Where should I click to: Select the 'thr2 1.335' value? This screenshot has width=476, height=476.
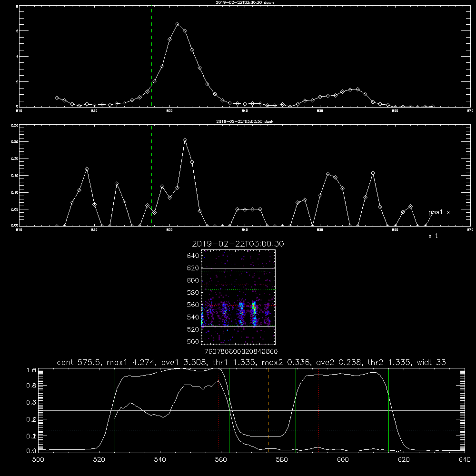389,362
